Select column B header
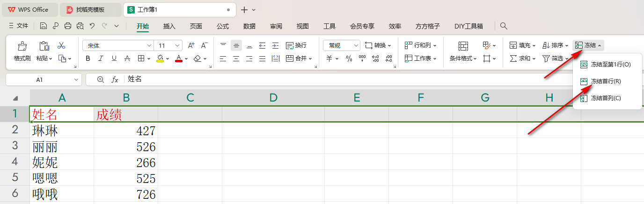Image resolution: width=644 pixels, height=204 pixels. (126, 98)
